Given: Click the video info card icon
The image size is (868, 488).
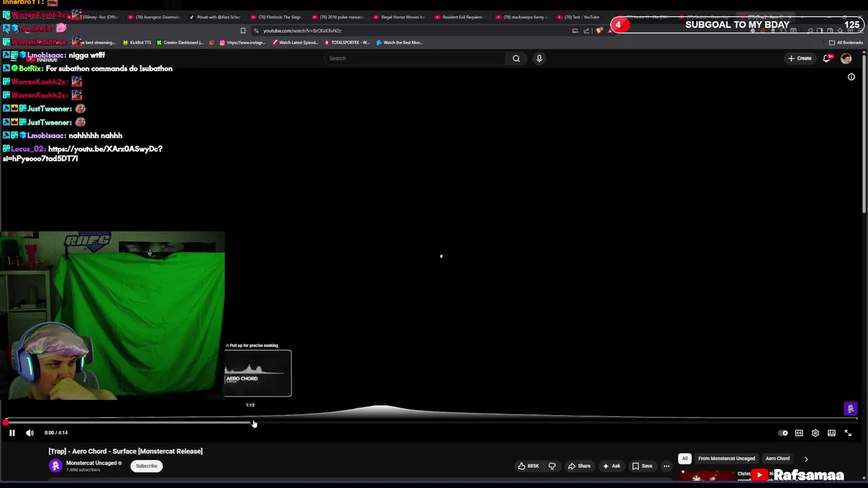Looking at the screenshot, I should 851,77.
